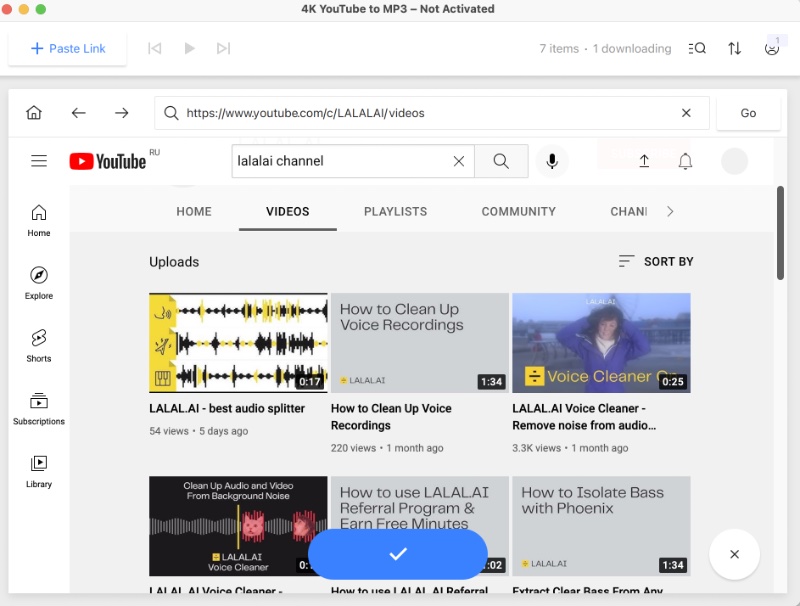Select the VIDEOS tab
This screenshot has width=800, height=606.
tap(288, 212)
